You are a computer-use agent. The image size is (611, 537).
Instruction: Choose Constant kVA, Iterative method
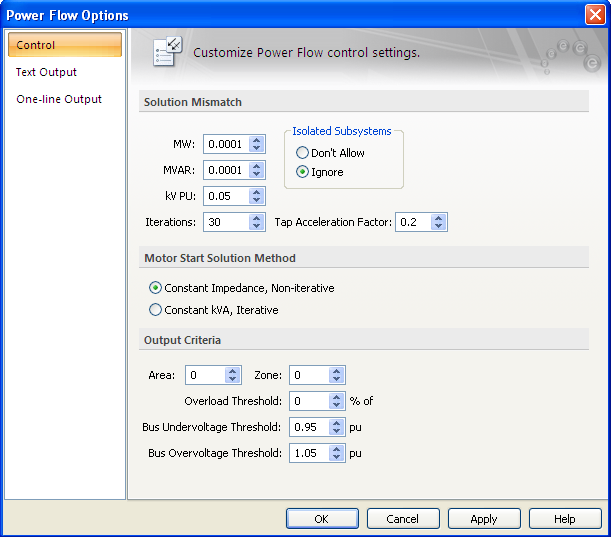coord(155,310)
